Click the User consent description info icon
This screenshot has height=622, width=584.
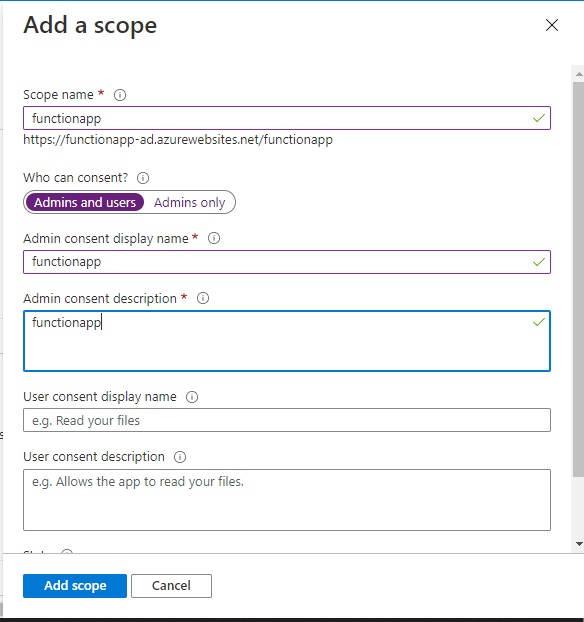(180, 457)
